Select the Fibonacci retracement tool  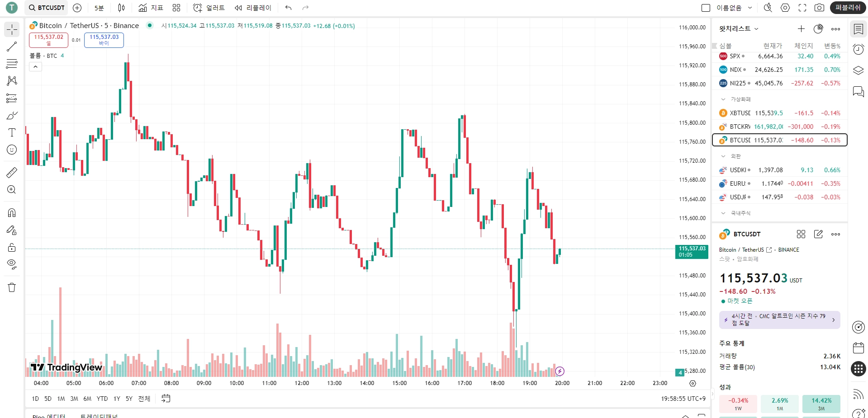tap(12, 64)
